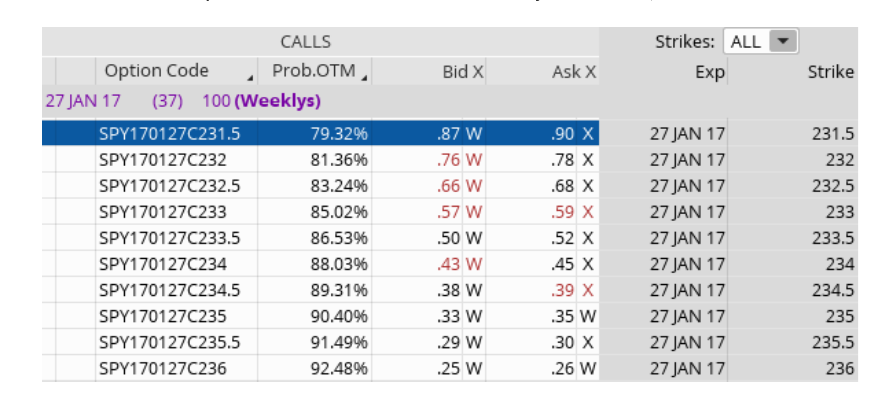Click the Bid X column header

click(463, 72)
